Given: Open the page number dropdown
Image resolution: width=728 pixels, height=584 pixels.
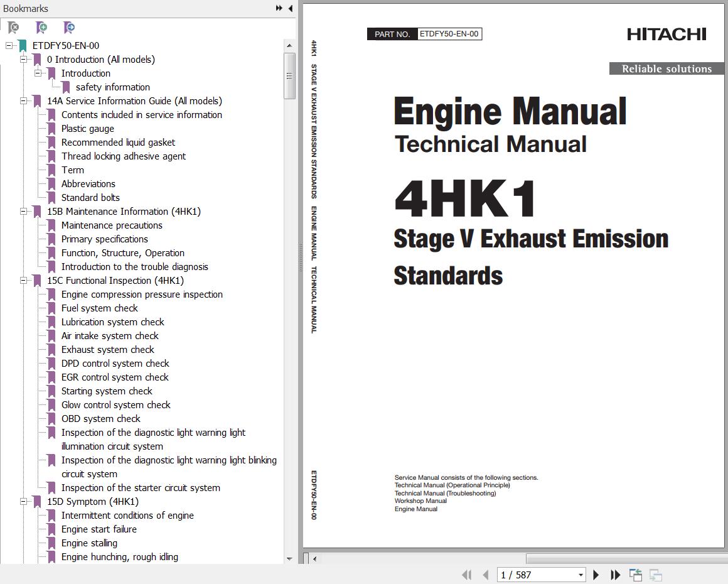Looking at the screenshot, I should coord(581,575).
